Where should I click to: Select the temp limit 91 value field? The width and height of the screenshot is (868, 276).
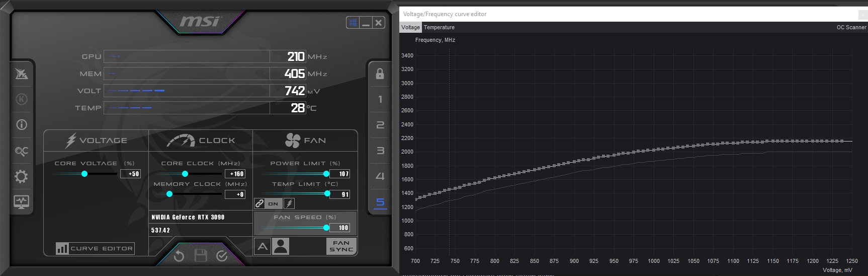click(340, 194)
